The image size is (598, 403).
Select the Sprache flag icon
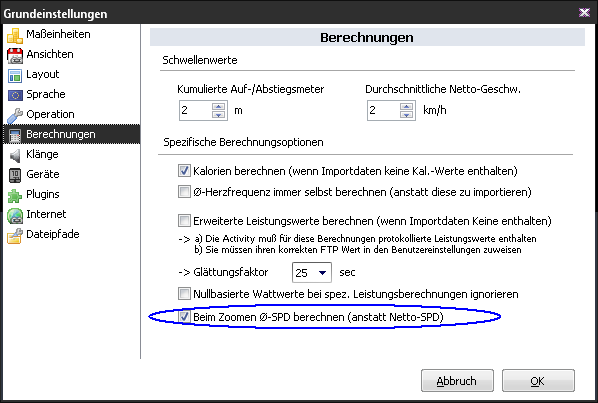click(x=15, y=95)
